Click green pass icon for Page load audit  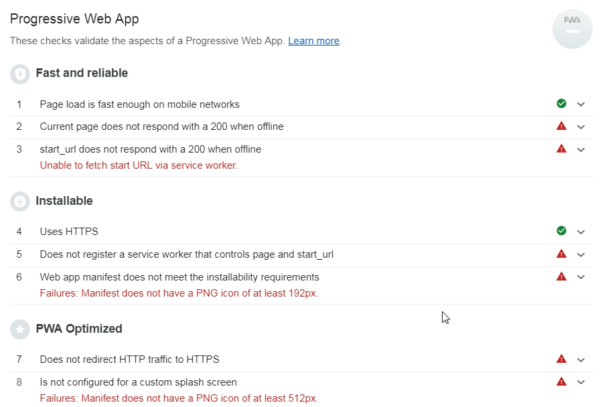(x=561, y=104)
